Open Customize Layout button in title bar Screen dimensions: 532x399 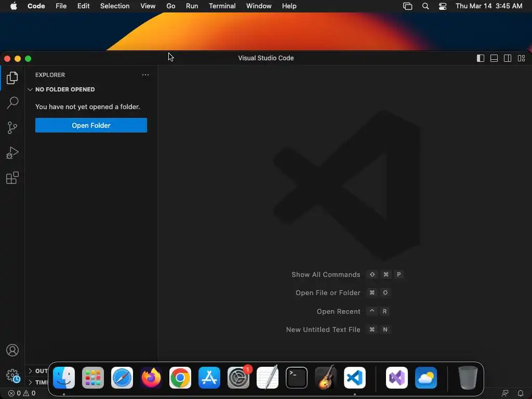tap(522, 58)
